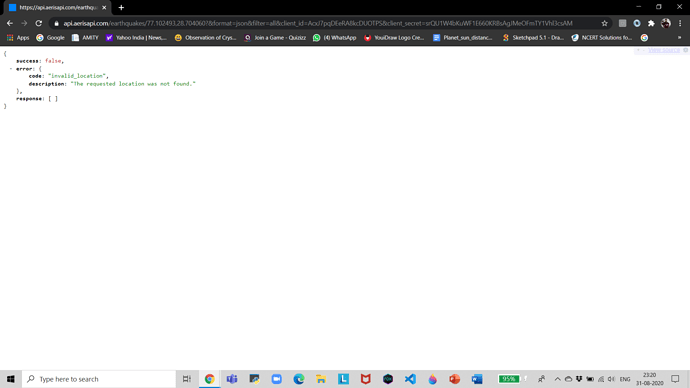
Task: Click the response key text
Action: click(29, 99)
